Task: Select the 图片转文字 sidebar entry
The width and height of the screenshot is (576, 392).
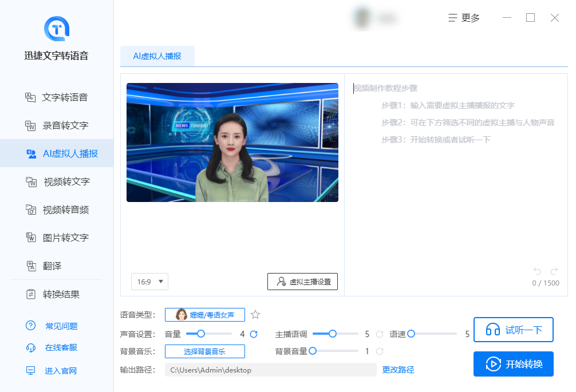Action: [57, 237]
